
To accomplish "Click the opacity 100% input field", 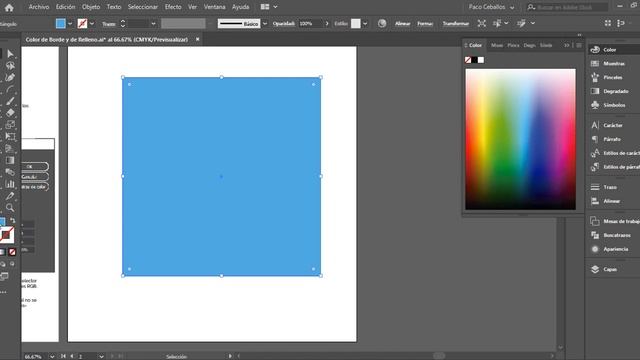I will tap(311, 24).
